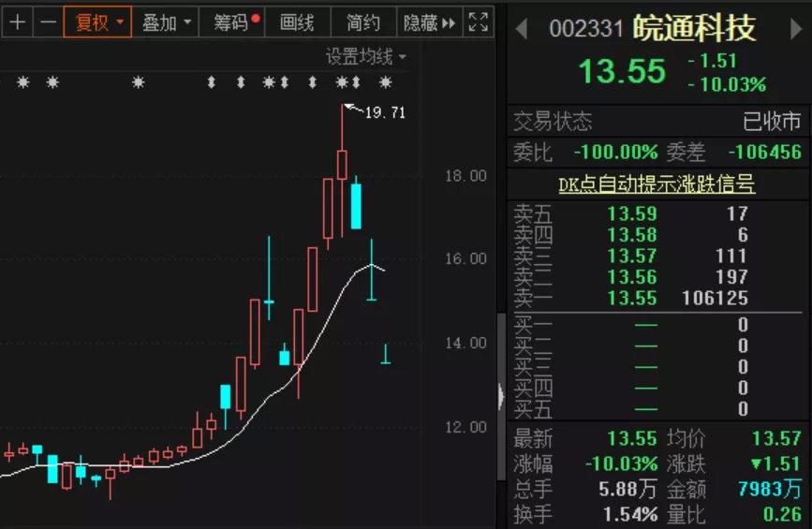Click 卖二 price 13.56
This screenshot has height=529, width=812.
pyautogui.click(x=632, y=277)
